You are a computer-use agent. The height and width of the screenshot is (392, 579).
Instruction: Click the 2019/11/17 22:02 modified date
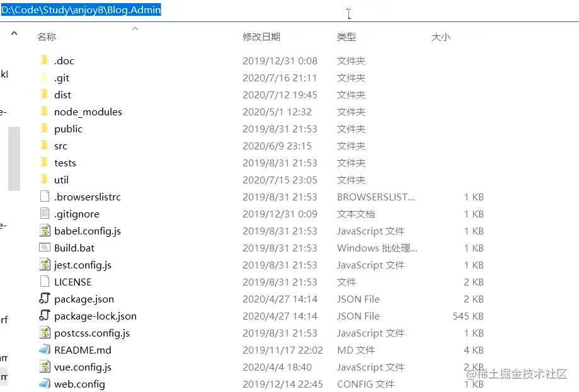tap(283, 350)
